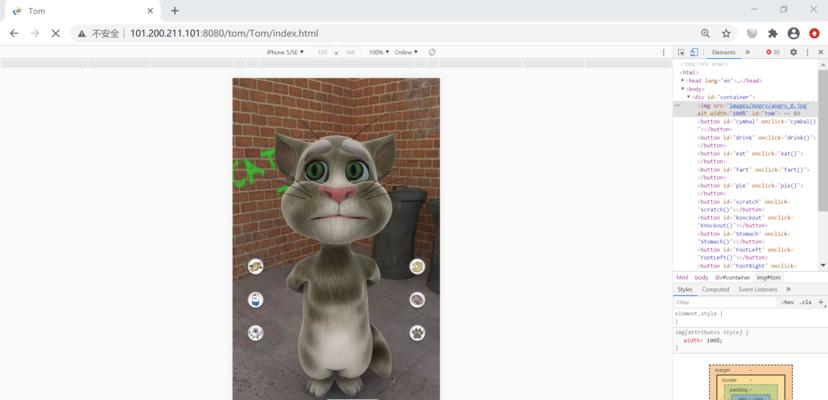Click the styles Filter field
The height and width of the screenshot is (400, 828).
726,302
